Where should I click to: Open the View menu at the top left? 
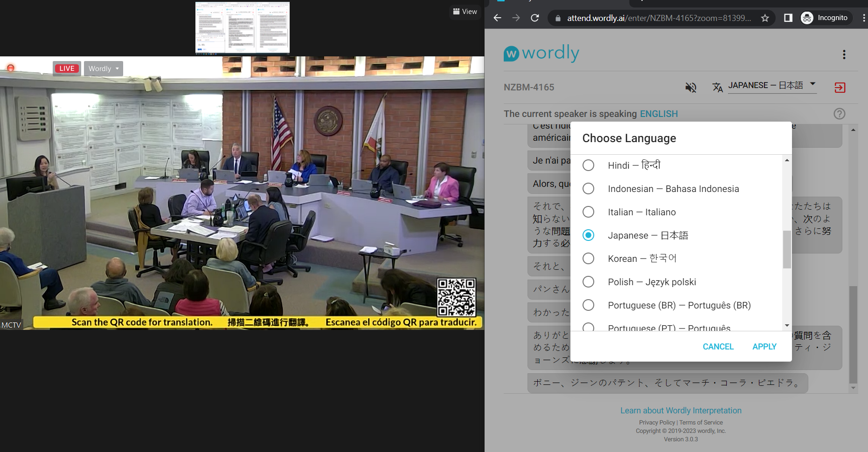click(465, 11)
